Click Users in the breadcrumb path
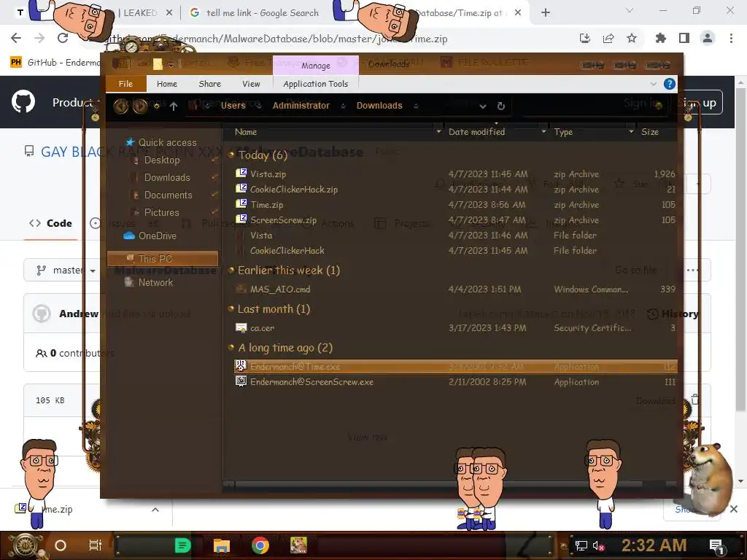747x560 pixels. pos(233,106)
